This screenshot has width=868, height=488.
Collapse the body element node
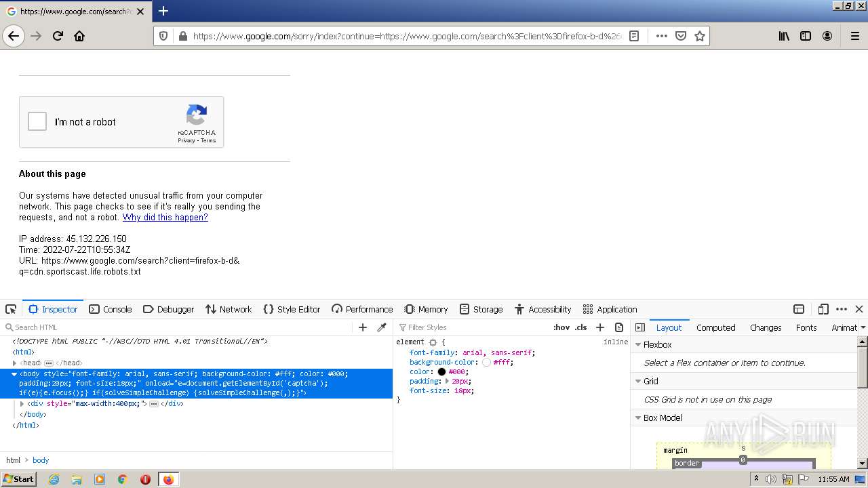[x=14, y=374]
